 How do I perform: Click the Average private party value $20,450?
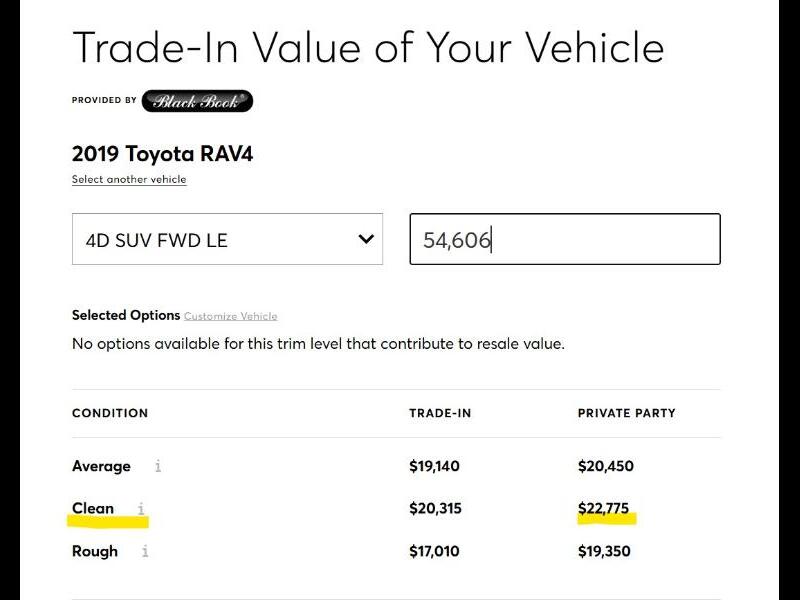click(x=605, y=466)
